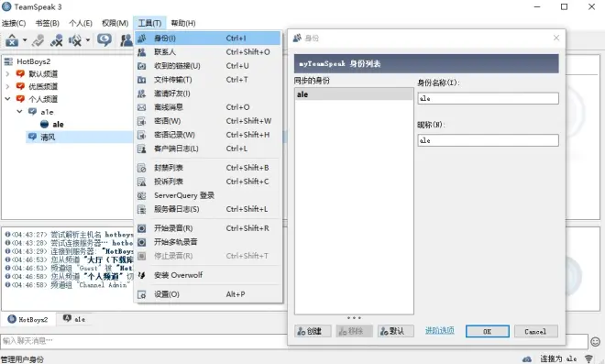Select user ale in the channel tree
The width and height of the screenshot is (605, 364).
coord(58,125)
